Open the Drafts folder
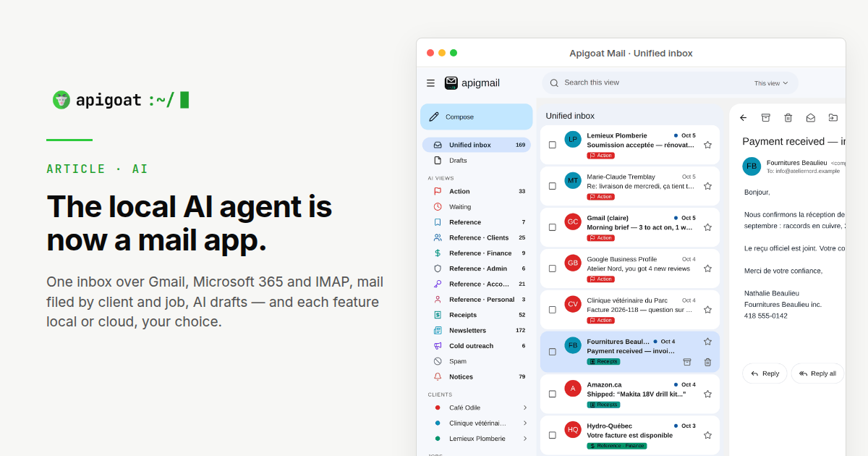The image size is (868, 456). click(477, 160)
